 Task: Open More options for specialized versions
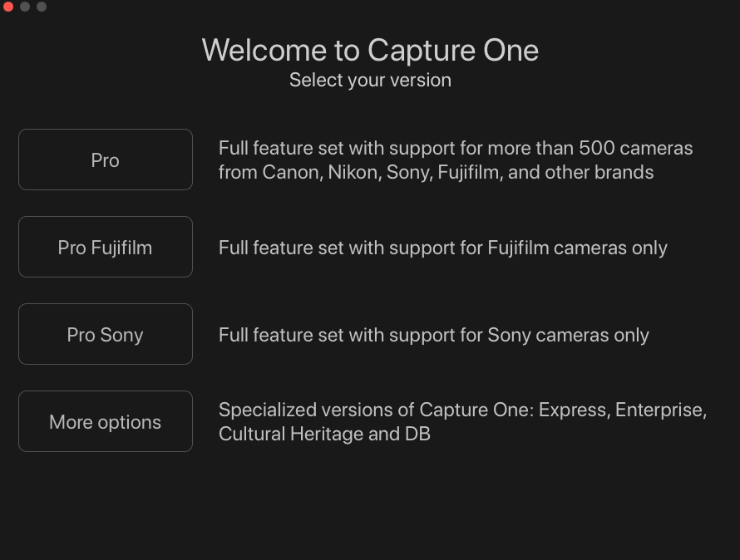click(105, 421)
